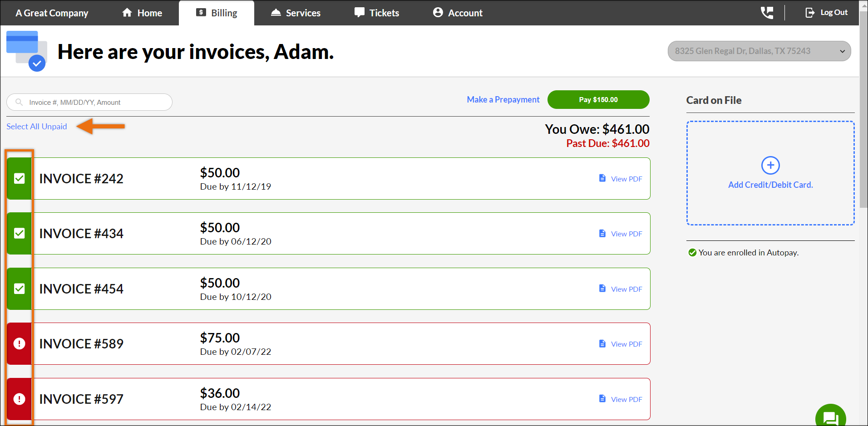The height and width of the screenshot is (426, 868).
Task: Click Select All Unpaid link
Action: tap(36, 127)
